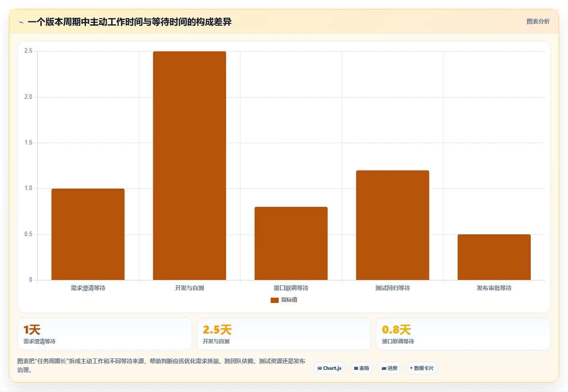This screenshot has width=568, height=392.
Task: Open the 1天 需求澄清等待 data card
Action: coord(105,334)
